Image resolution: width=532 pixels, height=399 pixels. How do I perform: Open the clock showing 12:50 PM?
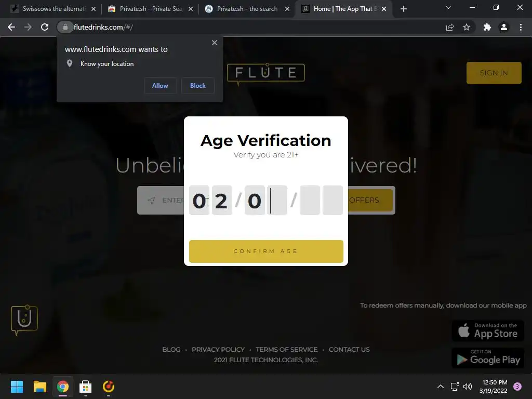click(494, 387)
